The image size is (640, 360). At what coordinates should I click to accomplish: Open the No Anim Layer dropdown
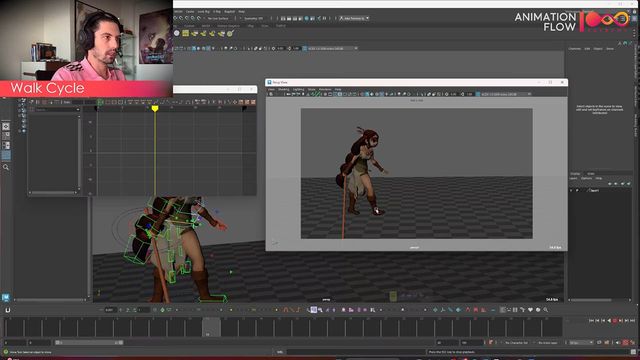[548, 343]
